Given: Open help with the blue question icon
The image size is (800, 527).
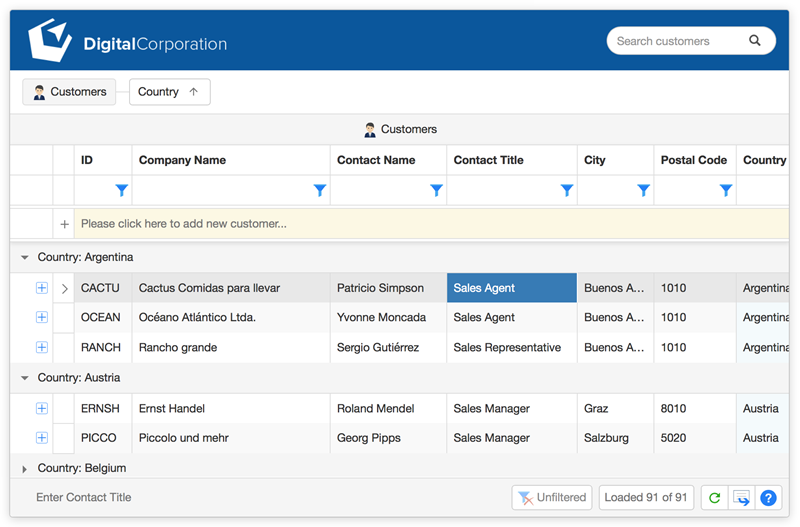Looking at the screenshot, I should [x=768, y=497].
